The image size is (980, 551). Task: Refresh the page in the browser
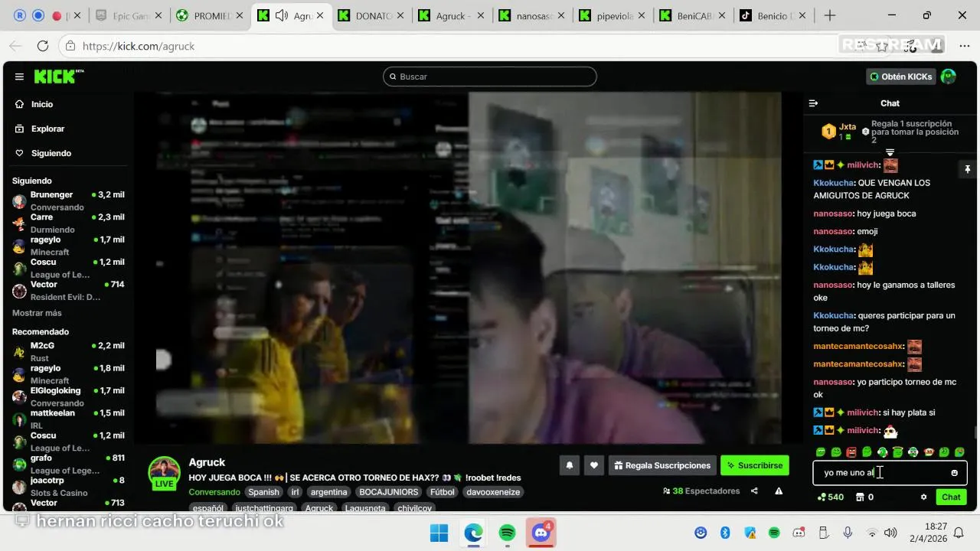pyautogui.click(x=43, y=46)
